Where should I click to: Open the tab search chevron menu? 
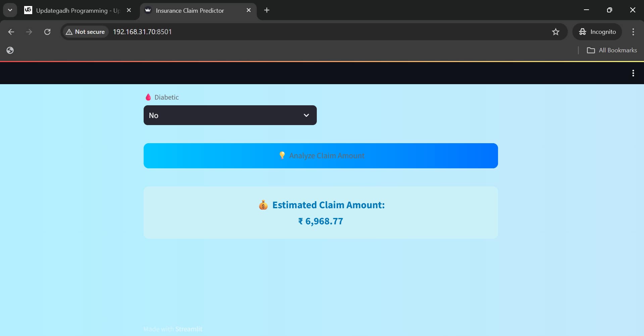point(10,10)
